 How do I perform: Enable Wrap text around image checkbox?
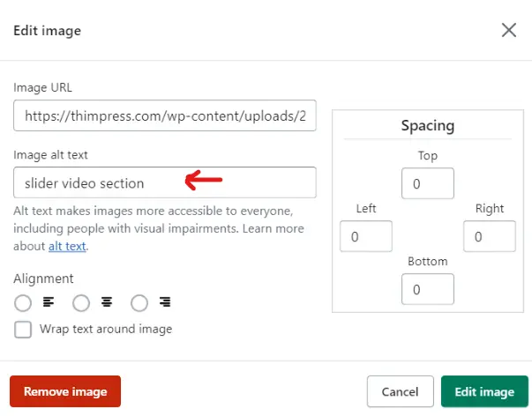click(x=23, y=330)
